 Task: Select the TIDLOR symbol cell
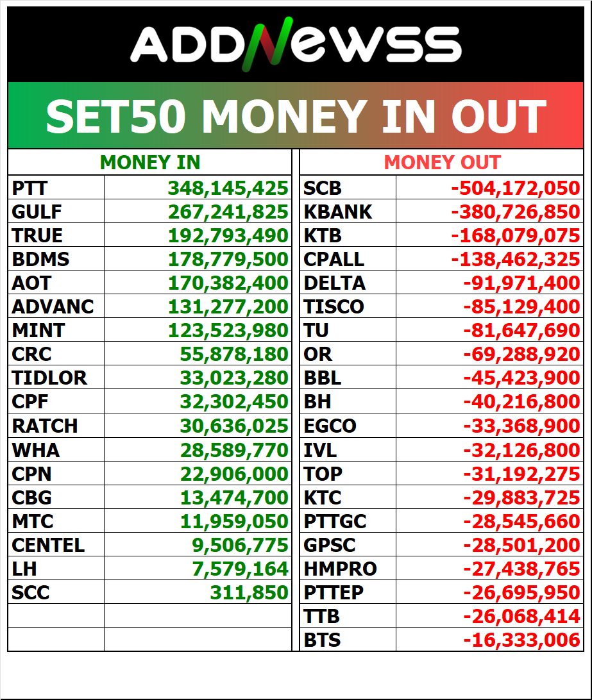[x=49, y=378]
